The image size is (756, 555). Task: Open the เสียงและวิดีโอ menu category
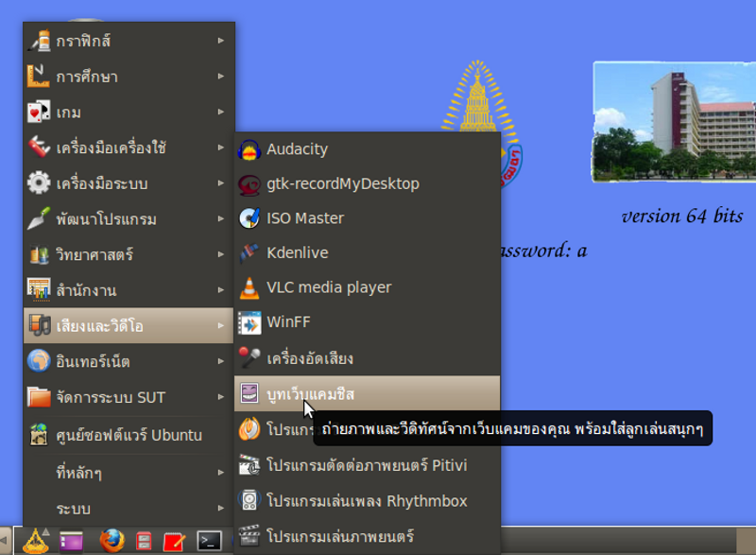129,325
